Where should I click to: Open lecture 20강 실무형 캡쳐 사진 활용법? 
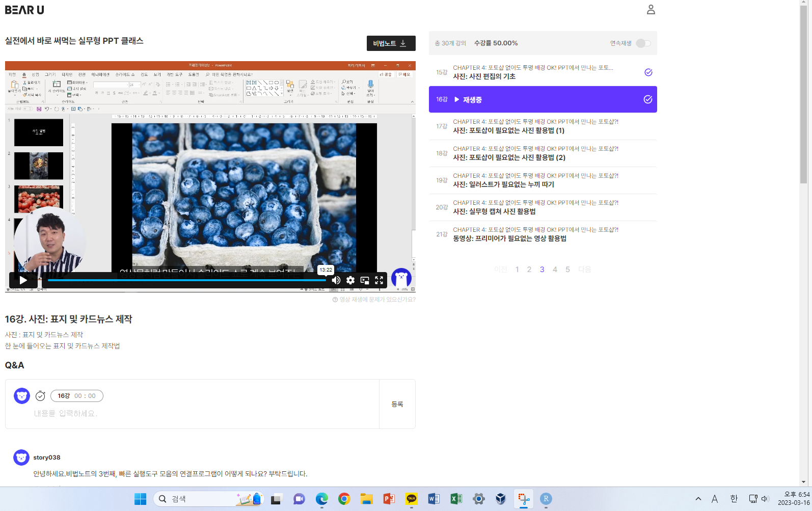tap(543, 207)
